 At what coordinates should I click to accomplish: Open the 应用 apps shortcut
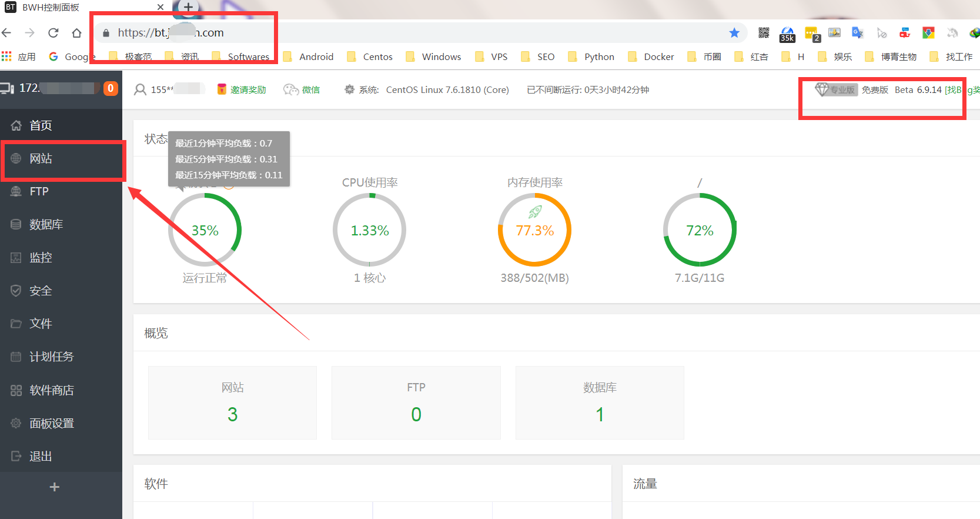click(x=19, y=56)
